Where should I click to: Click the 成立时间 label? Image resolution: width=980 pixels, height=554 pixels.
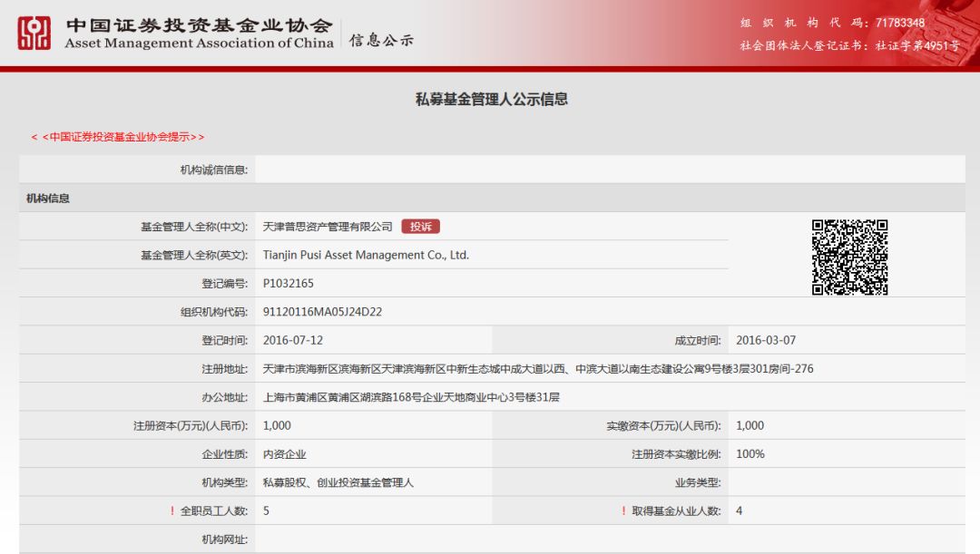pos(698,340)
